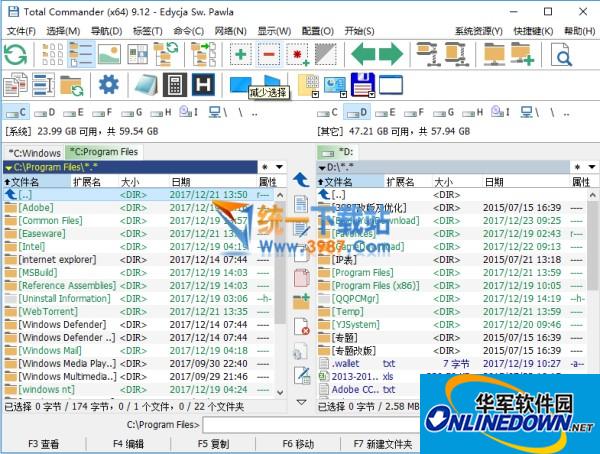Click the blue floppy disk save icon
Screen dimensions: 600x454
click(360, 85)
